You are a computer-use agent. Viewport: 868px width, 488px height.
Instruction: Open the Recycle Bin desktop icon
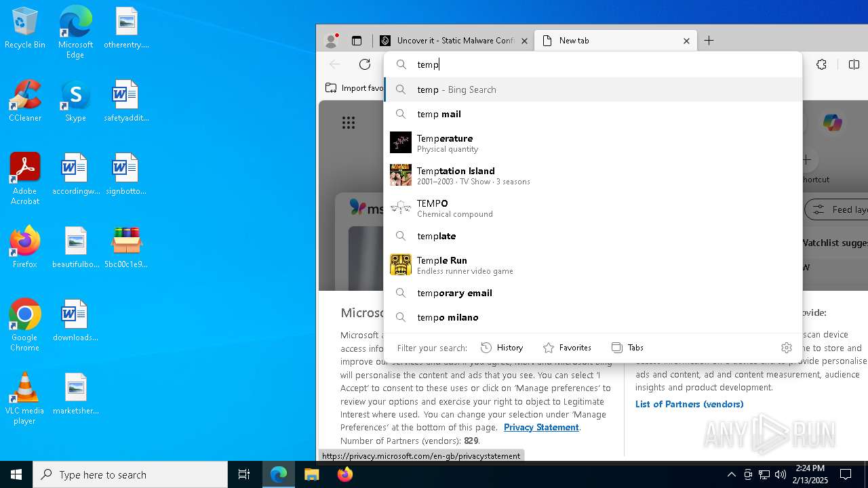[x=25, y=28]
